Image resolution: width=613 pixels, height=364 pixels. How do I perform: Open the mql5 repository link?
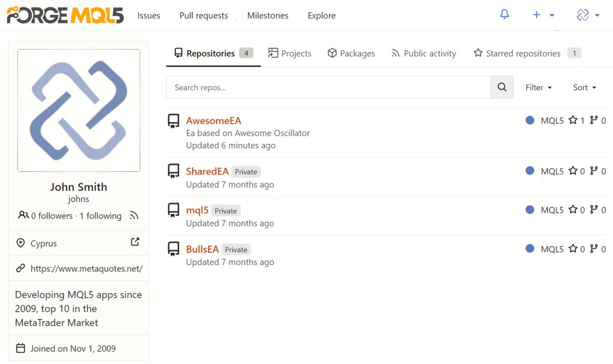click(197, 210)
